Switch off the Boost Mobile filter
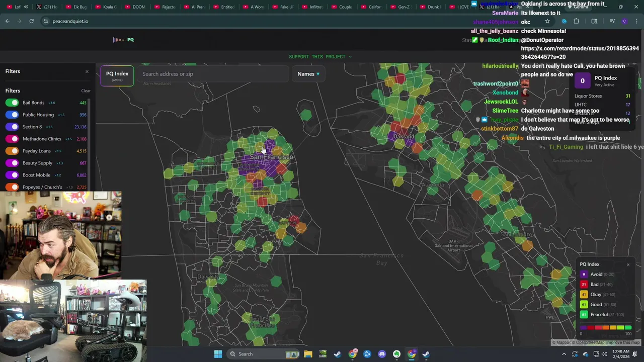644x362 pixels. tap(12, 175)
